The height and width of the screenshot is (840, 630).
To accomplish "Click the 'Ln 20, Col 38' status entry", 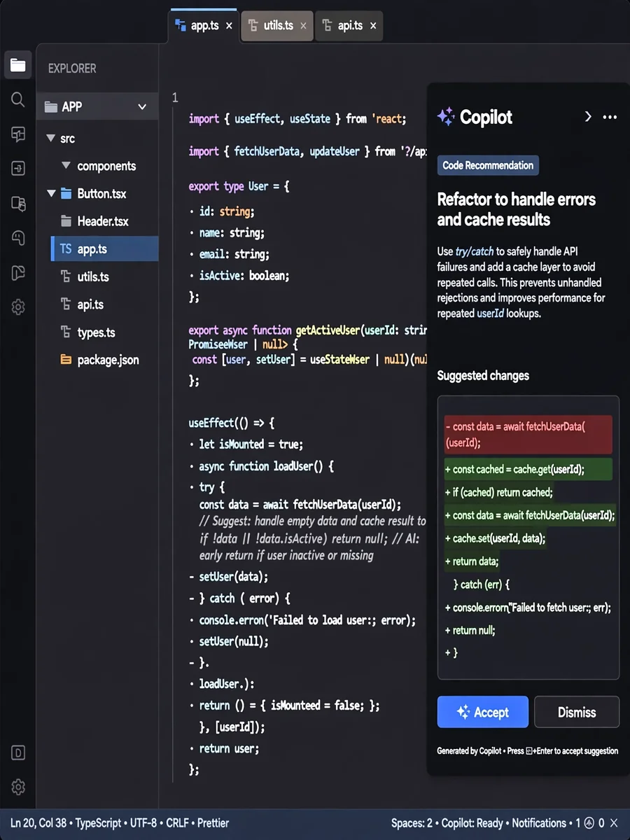I will (x=40, y=823).
